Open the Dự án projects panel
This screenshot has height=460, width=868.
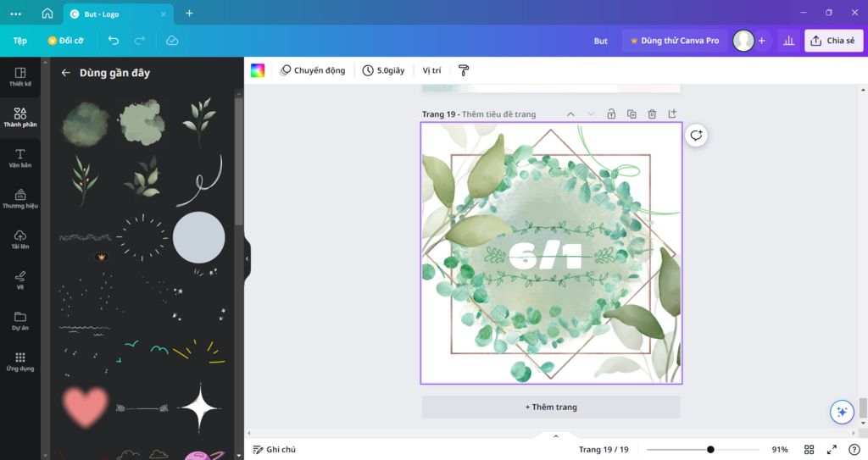20,320
